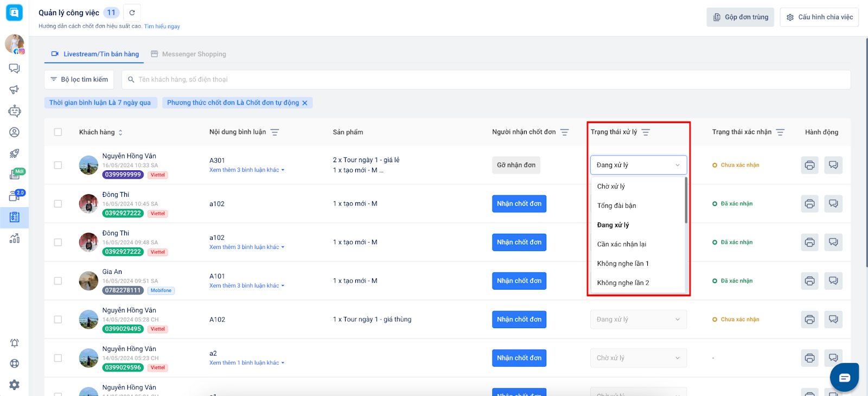Click the notification bell icon in sidebar

pyautogui.click(x=15, y=343)
